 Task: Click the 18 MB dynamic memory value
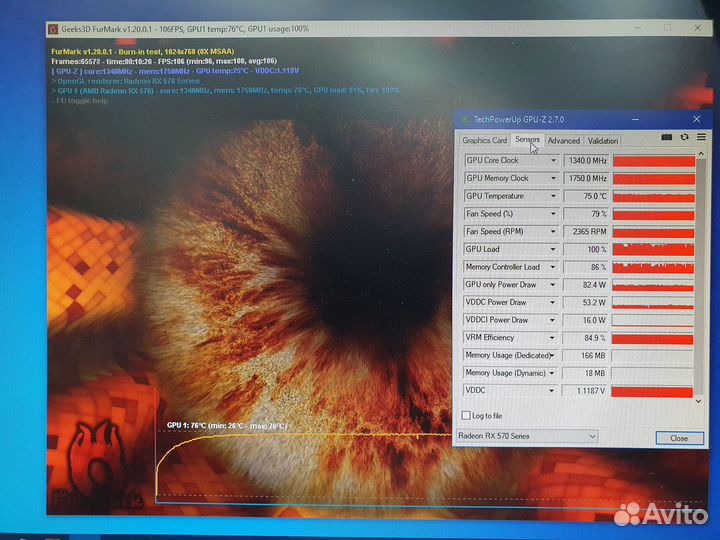coord(585,373)
